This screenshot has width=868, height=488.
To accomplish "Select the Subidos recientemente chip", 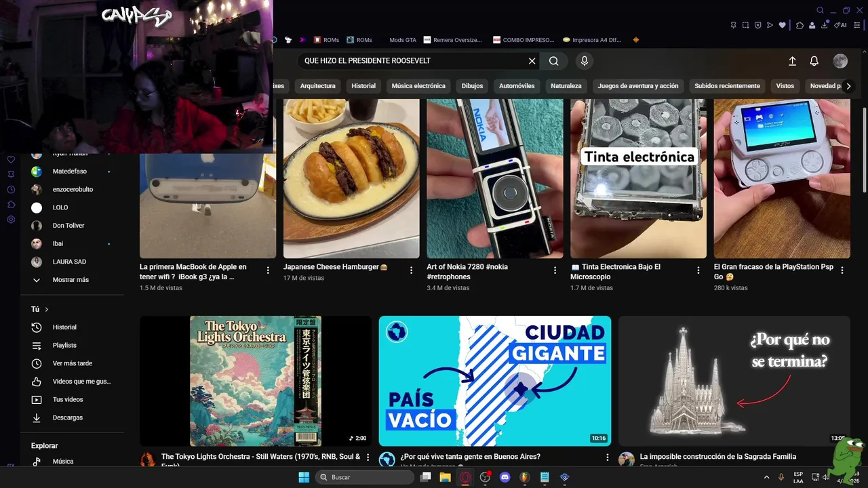I will [727, 86].
